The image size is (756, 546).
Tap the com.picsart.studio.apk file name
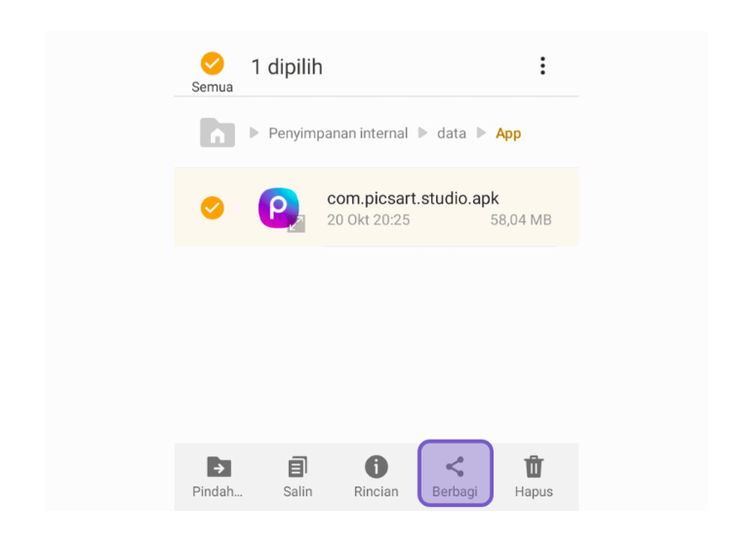click(x=413, y=199)
